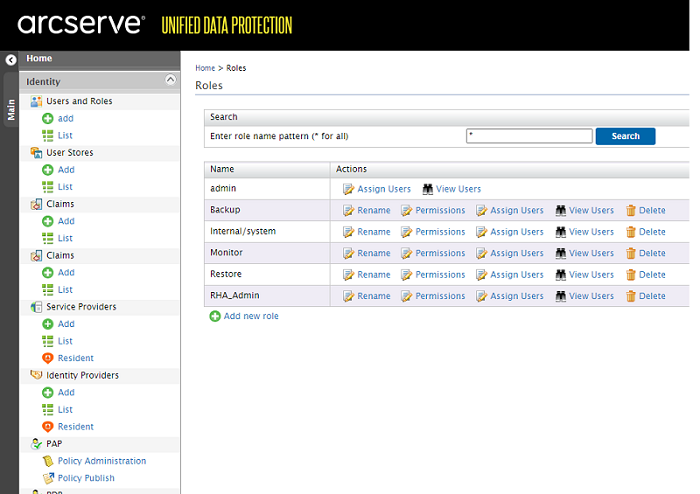Click Add icon under Service Providers
The width and height of the screenshot is (700, 494).
pyautogui.click(x=48, y=324)
